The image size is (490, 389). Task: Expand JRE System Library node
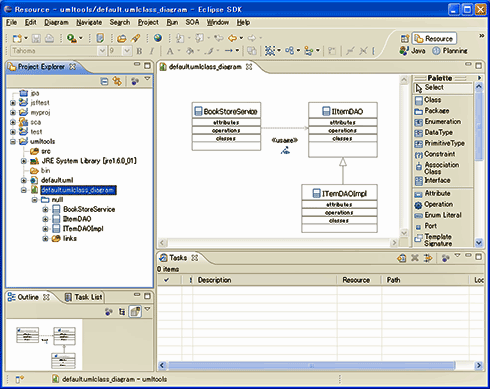point(24,161)
